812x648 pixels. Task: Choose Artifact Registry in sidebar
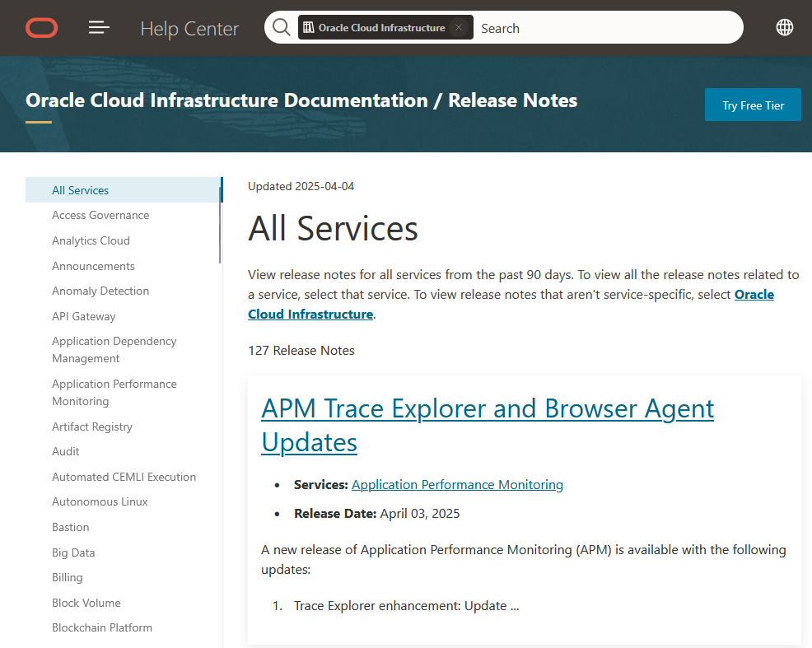pos(91,427)
